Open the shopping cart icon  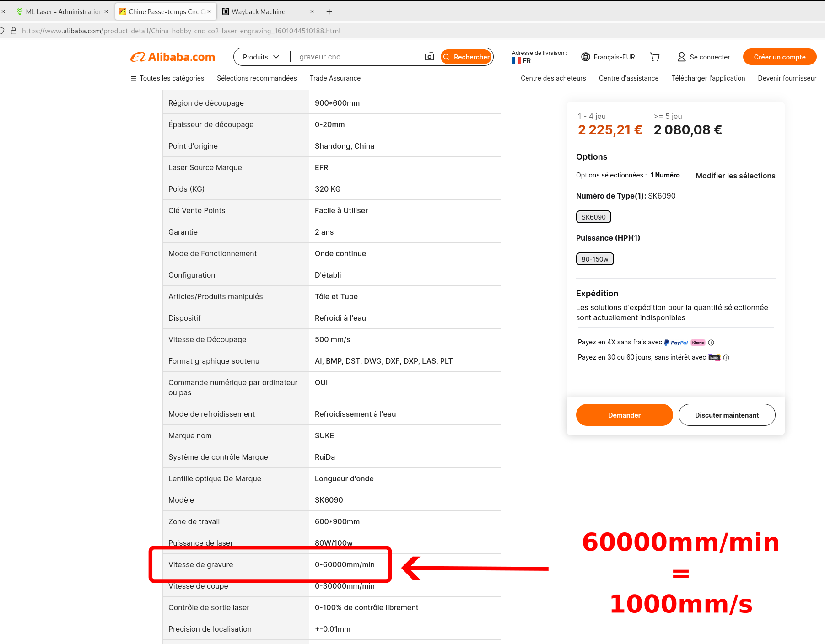(x=655, y=57)
